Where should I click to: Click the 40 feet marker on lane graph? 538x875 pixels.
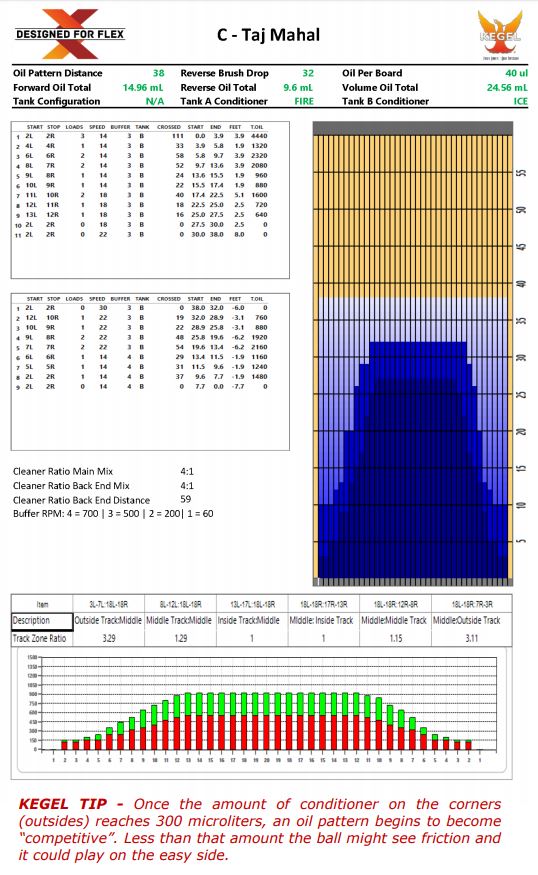(521, 283)
